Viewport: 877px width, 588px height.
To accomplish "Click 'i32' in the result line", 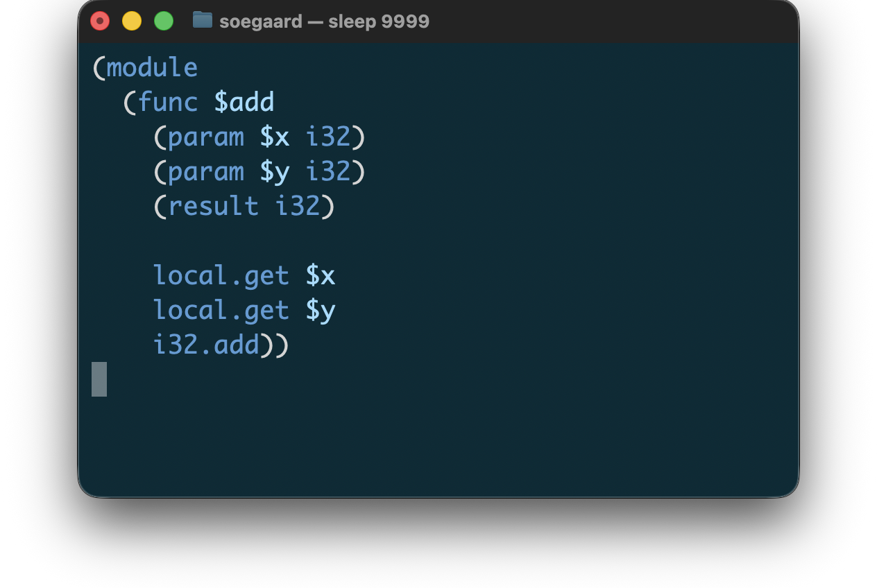I will pyautogui.click(x=298, y=207).
